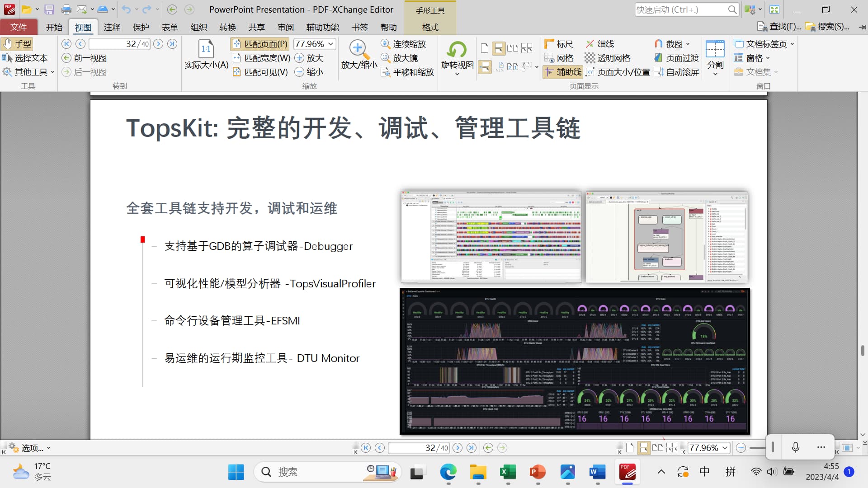This screenshot has height=488, width=868.
Task: Open the 放大镜 loupe tool
Action: click(x=399, y=58)
